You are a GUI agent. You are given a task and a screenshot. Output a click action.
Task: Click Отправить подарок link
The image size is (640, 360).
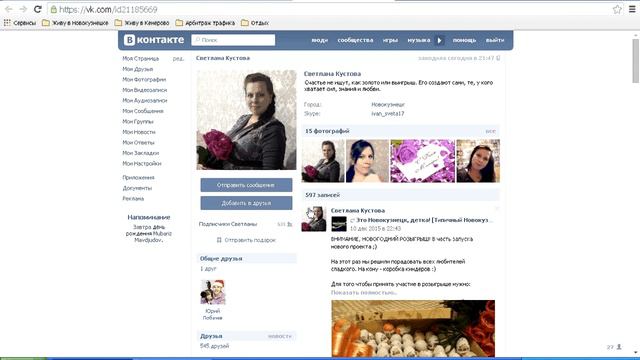(250, 240)
